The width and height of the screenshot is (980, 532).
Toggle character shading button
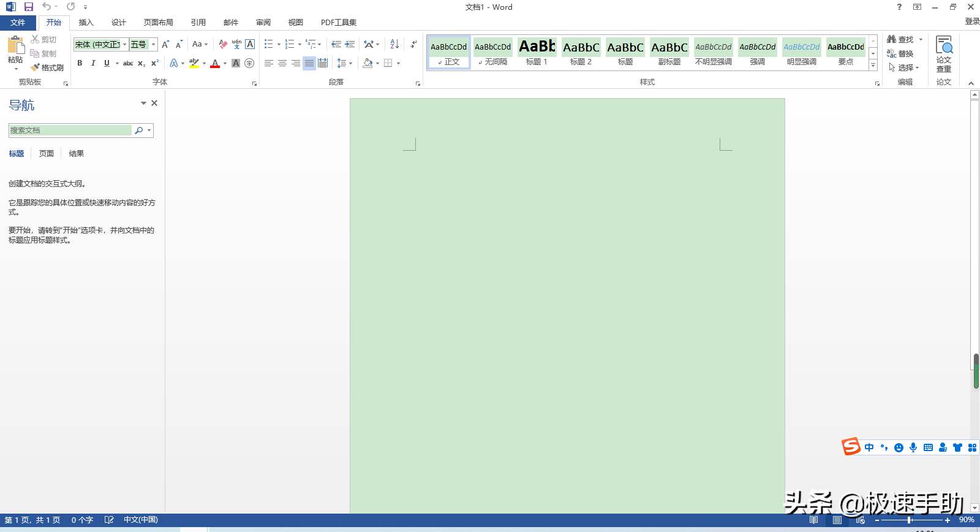tap(236, 63)
